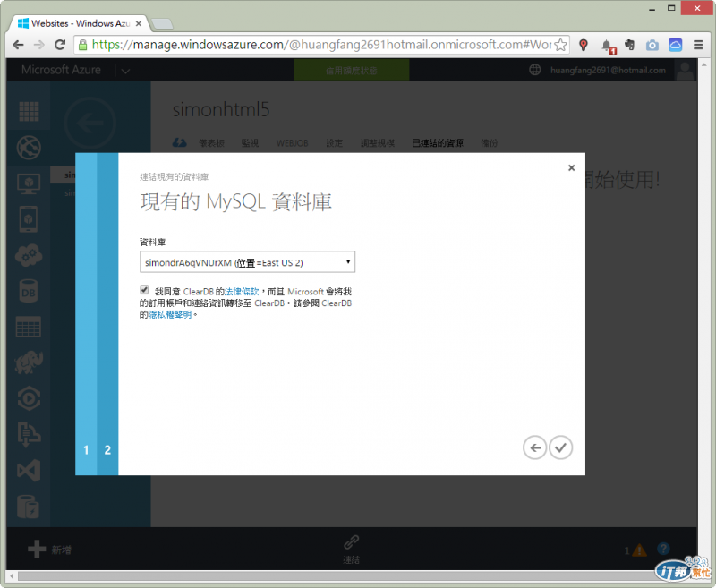
Task: Click the dialog previous-step arrow button
Action: pos(534,447)
